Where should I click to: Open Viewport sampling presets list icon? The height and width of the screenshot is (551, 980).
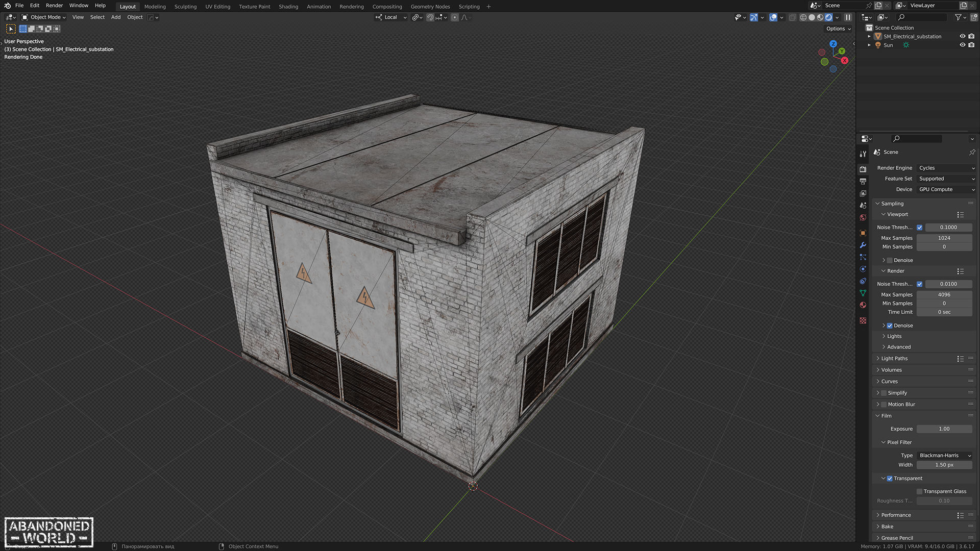[x=960, y=215]
